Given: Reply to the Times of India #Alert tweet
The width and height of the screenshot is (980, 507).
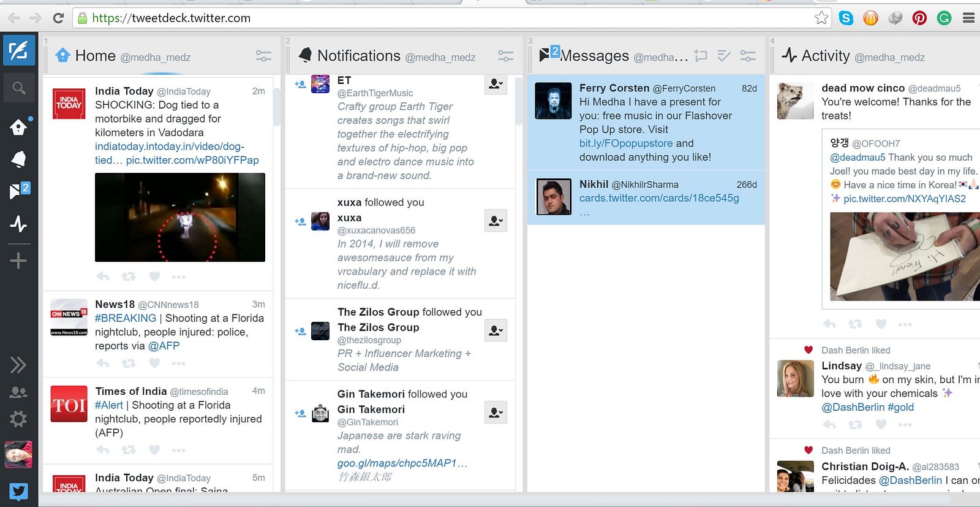Looking at the screenshot, I should pos(103,450).
